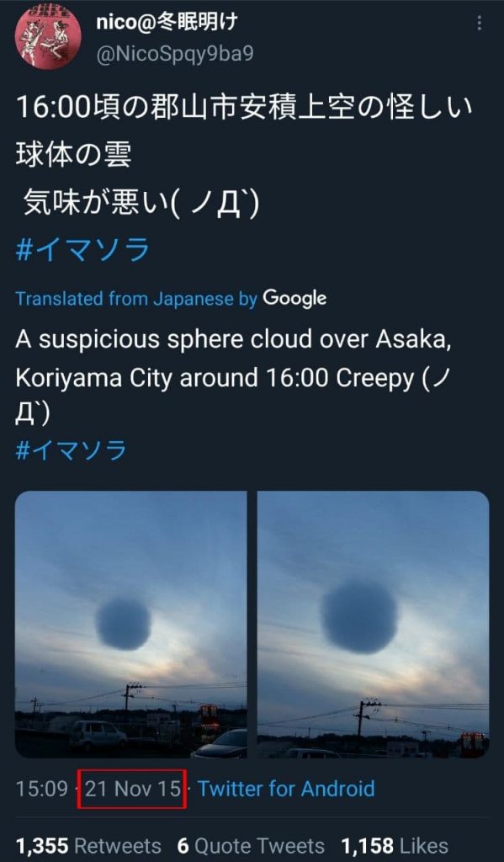
Task: Click 'Translated from Japanese by' label
Action: point(136,299)
